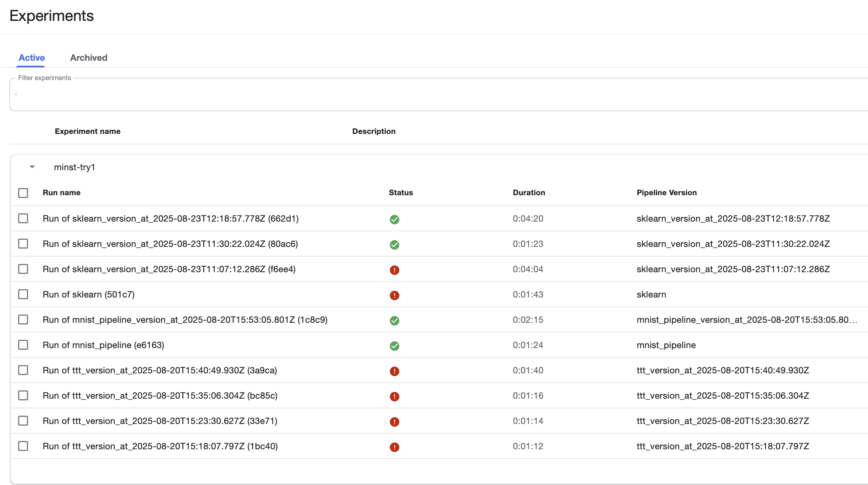Collapse the minst-try1 experiment row
The image size is (868, 485).
[32, 167]
